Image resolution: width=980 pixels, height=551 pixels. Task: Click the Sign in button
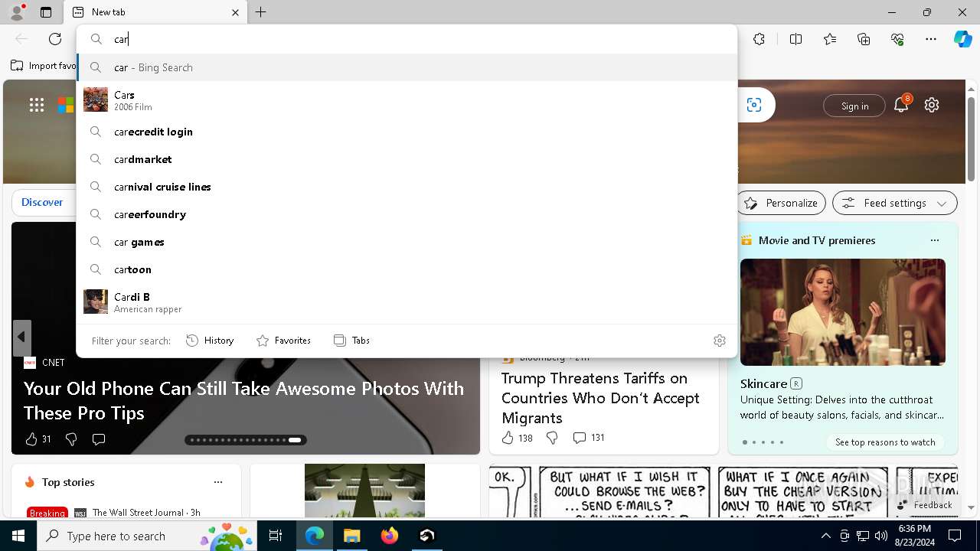(x=854, y=106)
